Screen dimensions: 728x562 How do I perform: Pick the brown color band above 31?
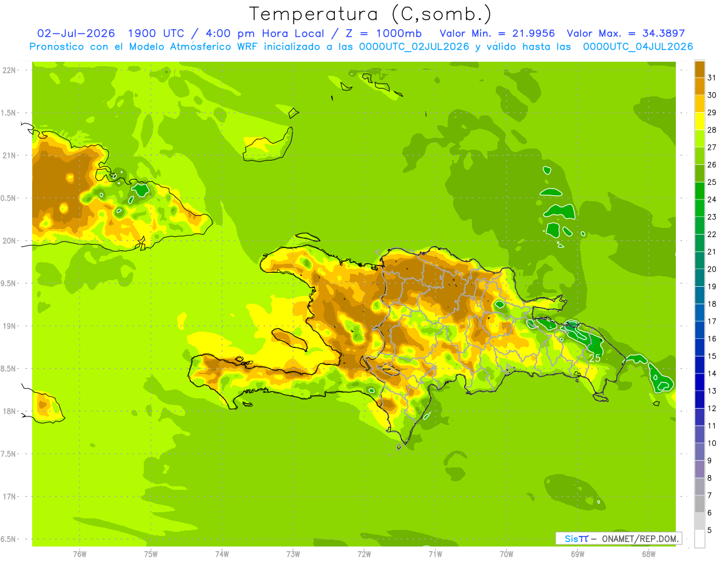(x=699, y=69)
